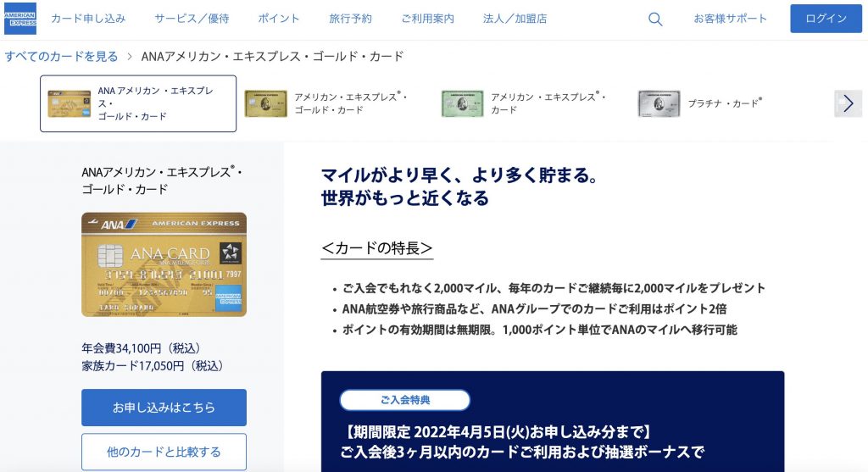Open the カード申し込み menu
The image size is (868, 472).
[x=88, y=19]
